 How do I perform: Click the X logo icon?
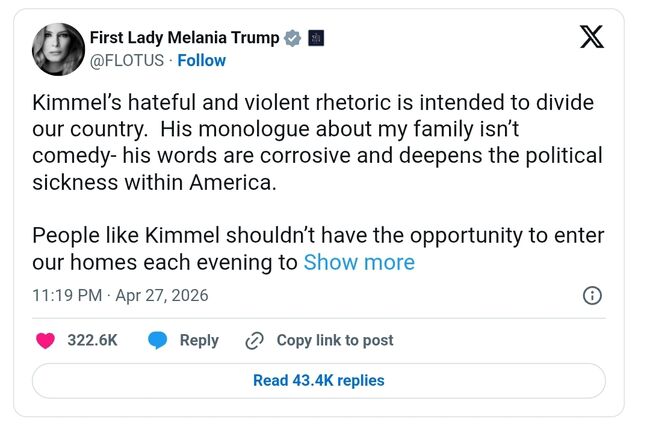[x=592, y=37]
